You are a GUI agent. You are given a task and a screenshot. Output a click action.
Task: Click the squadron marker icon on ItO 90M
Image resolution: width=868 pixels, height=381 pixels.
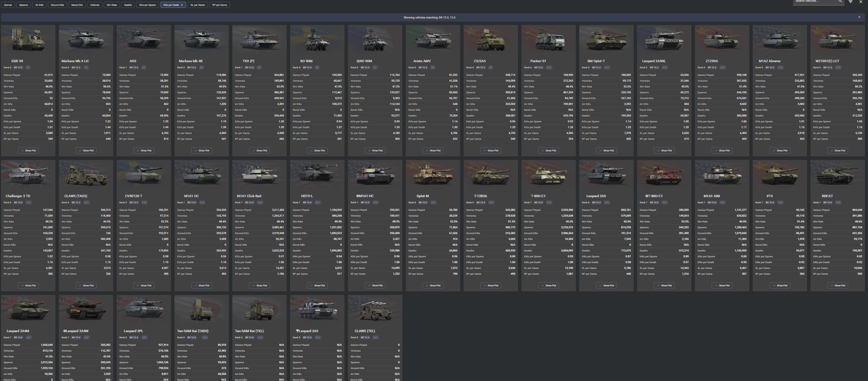[x=358, y=61]
